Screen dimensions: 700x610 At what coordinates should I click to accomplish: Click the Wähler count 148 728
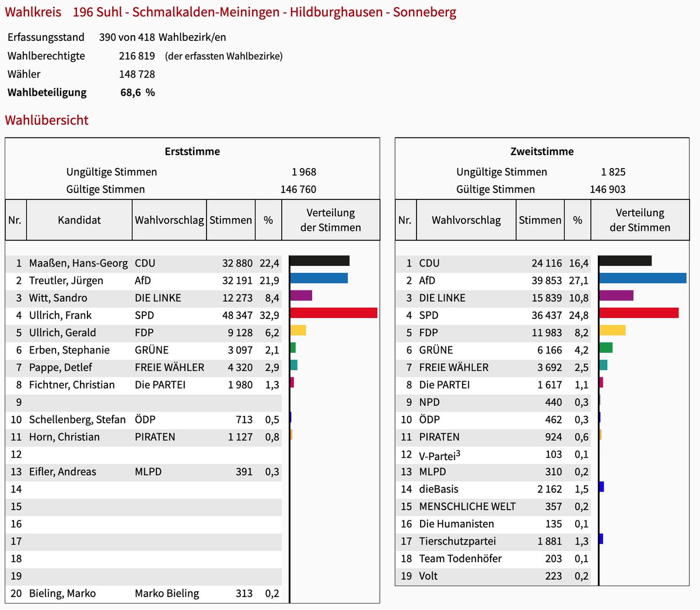137,74
